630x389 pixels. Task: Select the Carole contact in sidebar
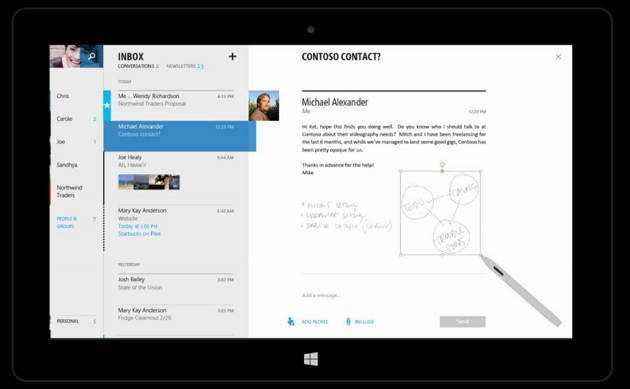pyautogui.click(x=76, y=119)
